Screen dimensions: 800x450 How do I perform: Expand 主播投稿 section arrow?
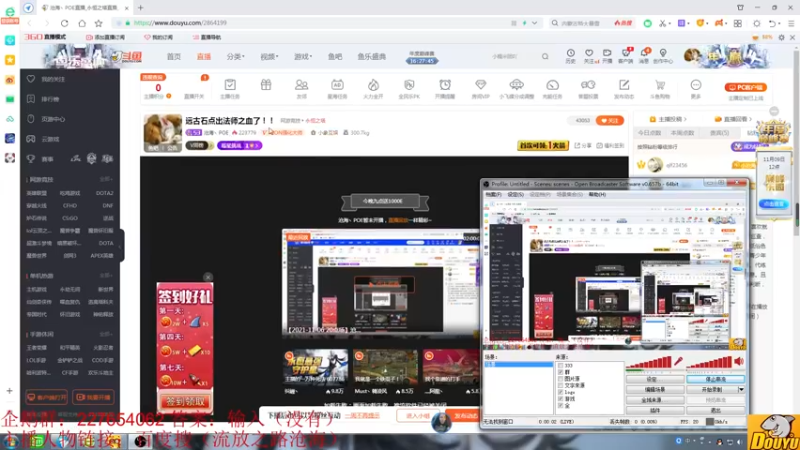pyautogui.click(x=685, y=119)
